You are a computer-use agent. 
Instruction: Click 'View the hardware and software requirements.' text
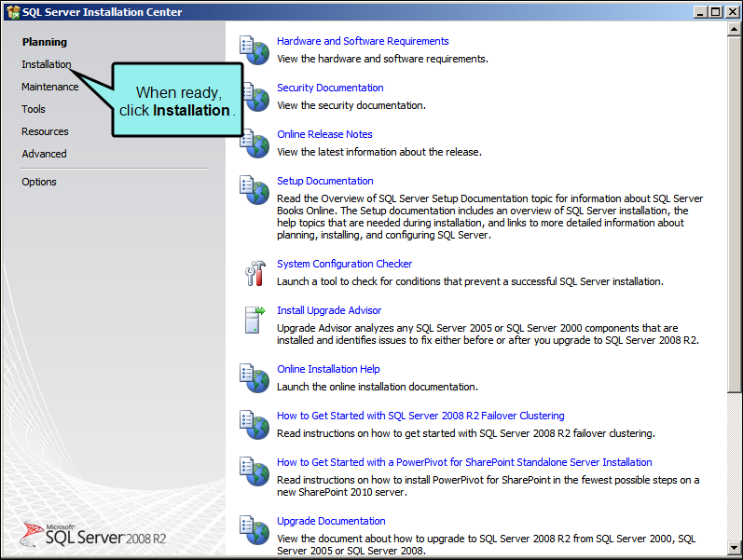(x=382, y=59)
